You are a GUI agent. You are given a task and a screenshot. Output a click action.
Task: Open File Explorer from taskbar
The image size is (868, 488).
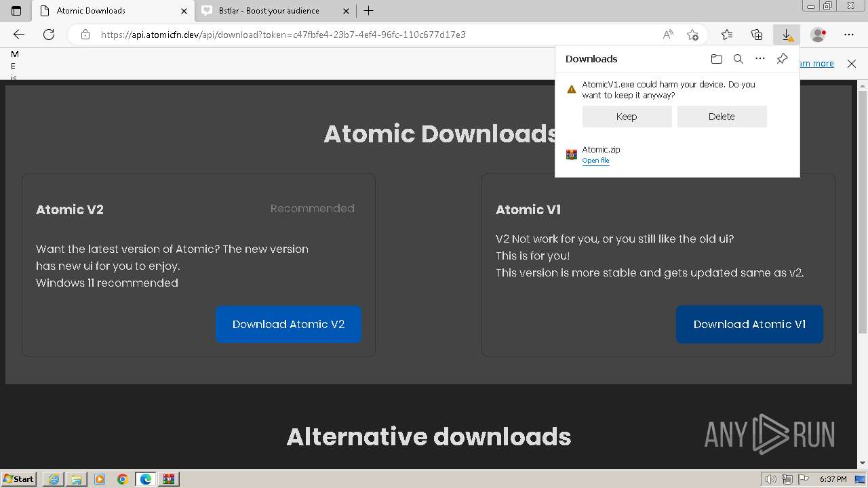[x=77, y=479]
